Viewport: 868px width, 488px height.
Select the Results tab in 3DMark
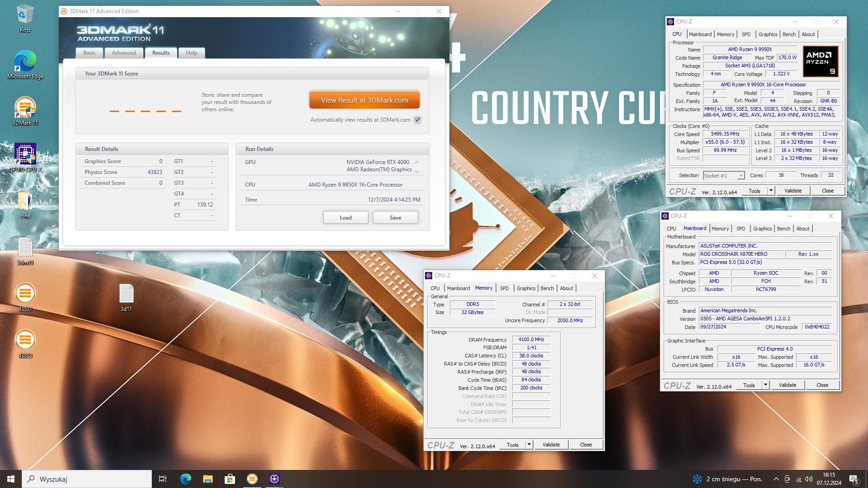point(161,53)
